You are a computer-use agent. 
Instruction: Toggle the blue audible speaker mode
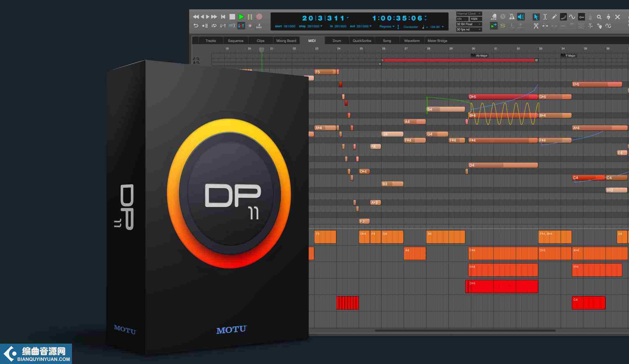[521, 17]
